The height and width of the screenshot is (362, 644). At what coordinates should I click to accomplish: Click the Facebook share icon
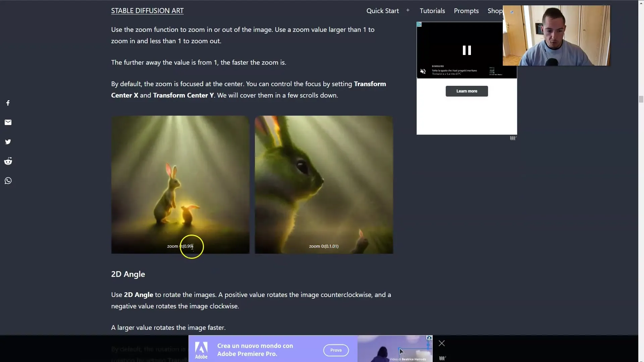tap(7, 103)
